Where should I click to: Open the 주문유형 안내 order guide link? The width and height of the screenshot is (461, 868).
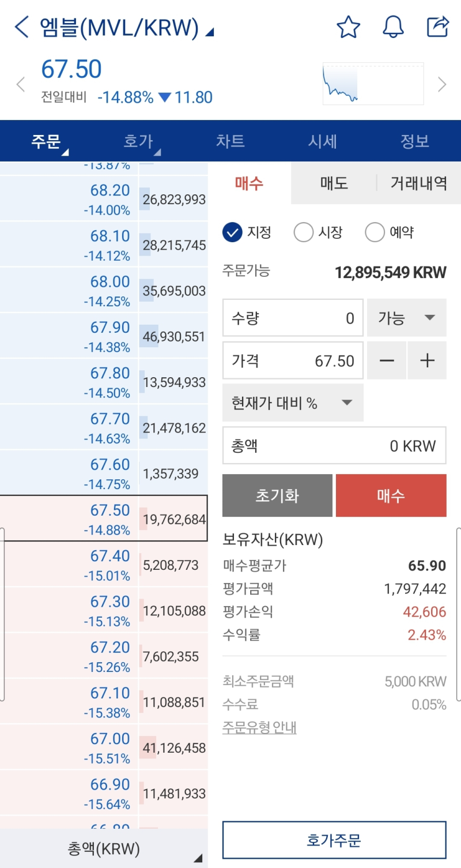coord(259,728)
